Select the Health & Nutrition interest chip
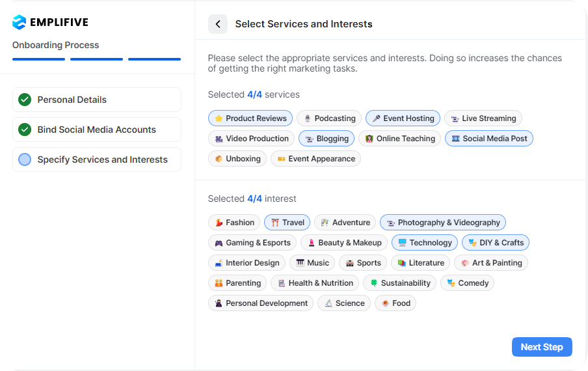The width and height of the screenshot is (588, 371). [315, 283]
